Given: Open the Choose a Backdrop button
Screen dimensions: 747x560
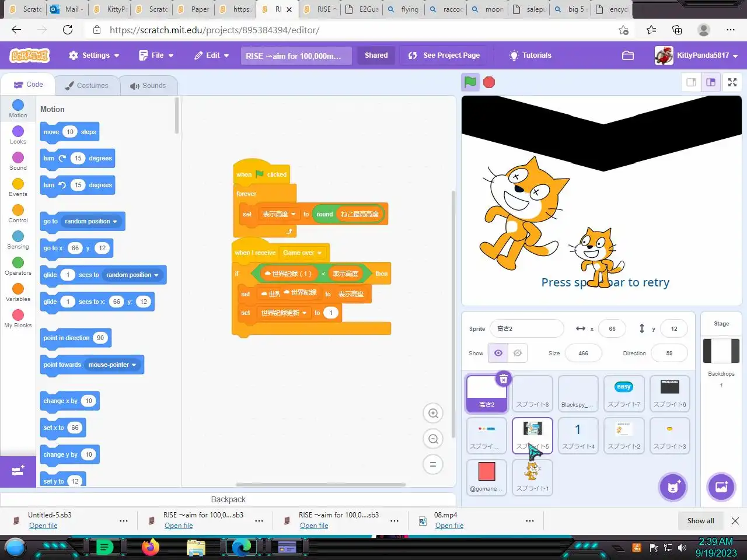Looking at the screenshot, I should [x=721, y=487].
